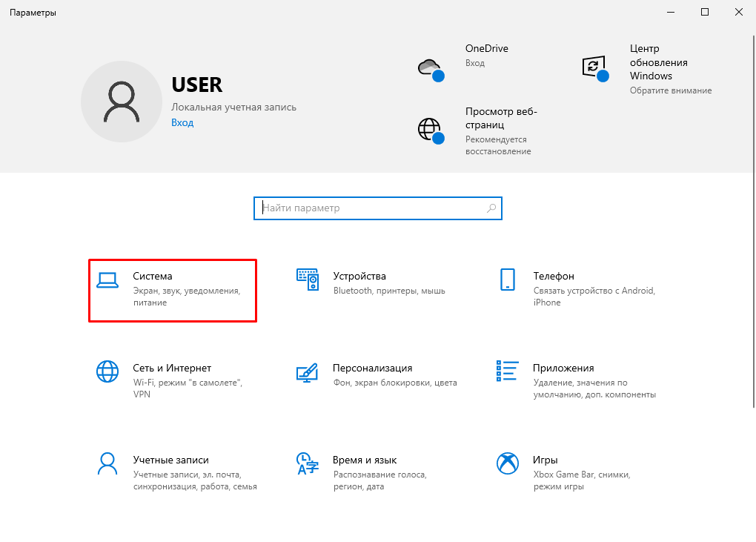
Task: Click 'Учетные записи, эл. почта' description
Action: pos(195,480)
